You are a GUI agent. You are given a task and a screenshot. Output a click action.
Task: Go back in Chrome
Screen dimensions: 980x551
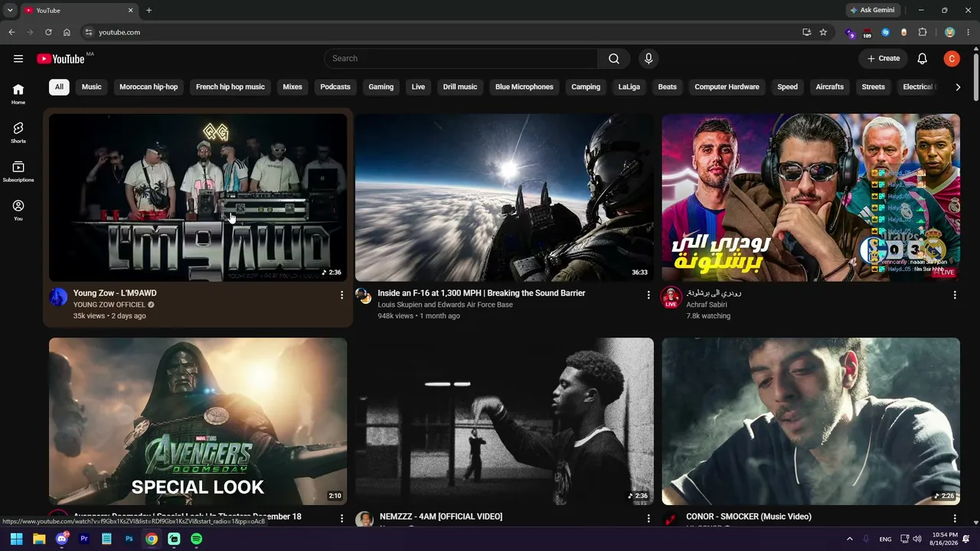[x=11, y=32]
